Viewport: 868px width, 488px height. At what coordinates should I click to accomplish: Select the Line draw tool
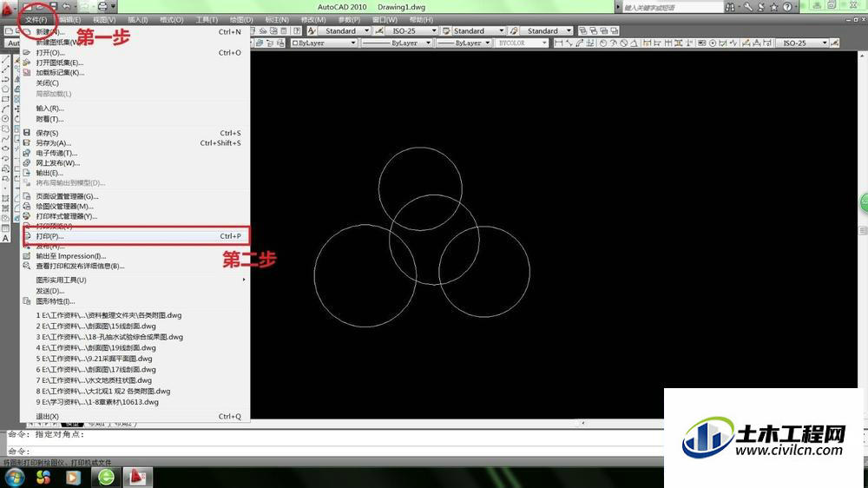click(x=5, y=59)
